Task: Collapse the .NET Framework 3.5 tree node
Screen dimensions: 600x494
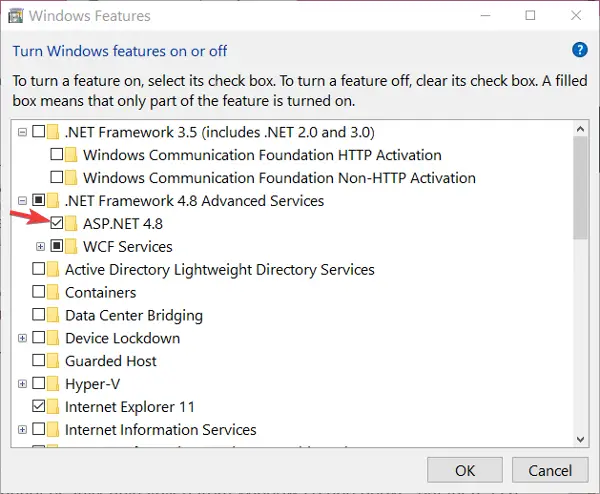Action: [23, 132]
